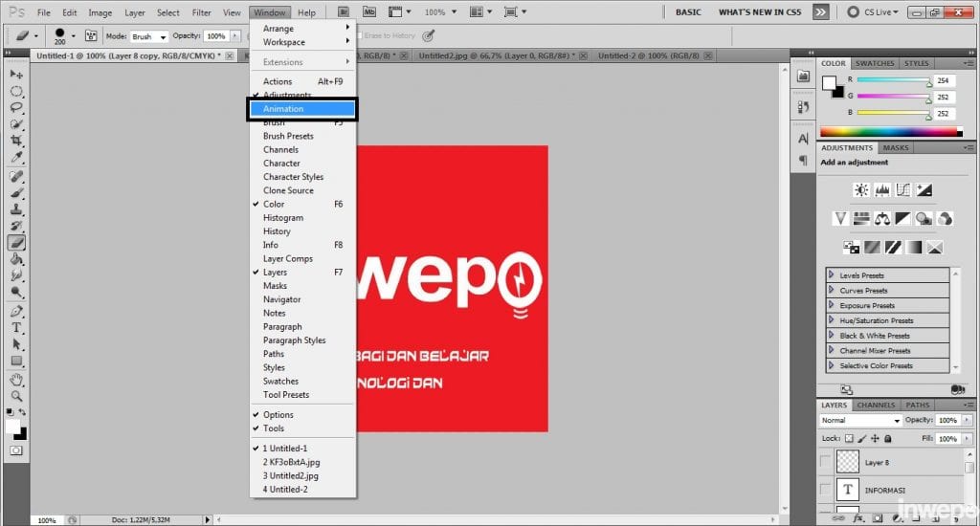Expand Levels Presets
Image resolution: width=980 pixels, height=526 pixels.
832,274
